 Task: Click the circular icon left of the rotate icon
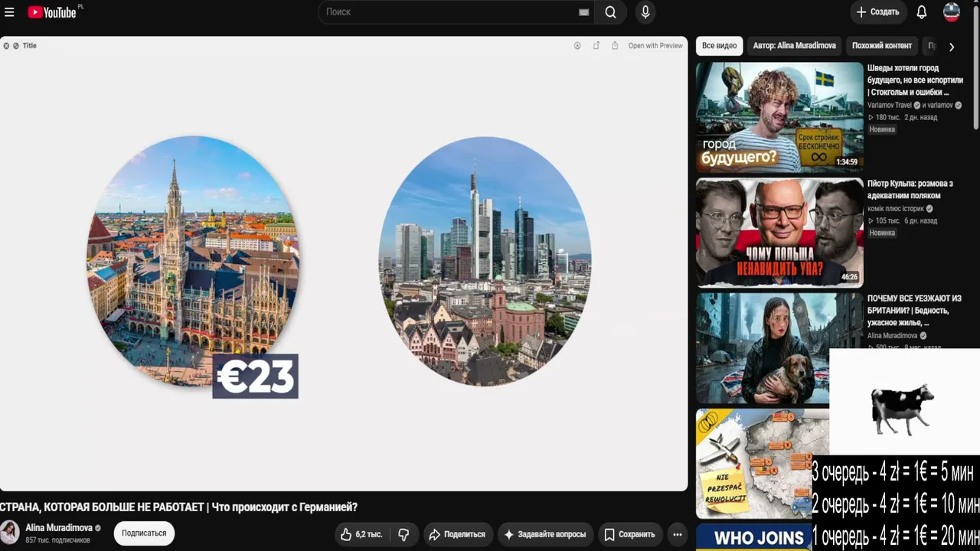coord(577,46)
